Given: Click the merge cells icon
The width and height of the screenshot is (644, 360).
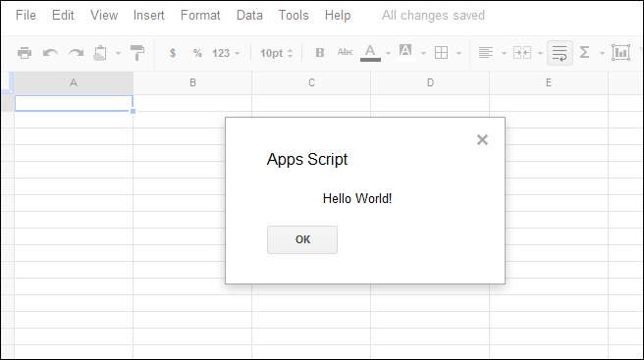Looking at the screenshot, I should point(522,53).
